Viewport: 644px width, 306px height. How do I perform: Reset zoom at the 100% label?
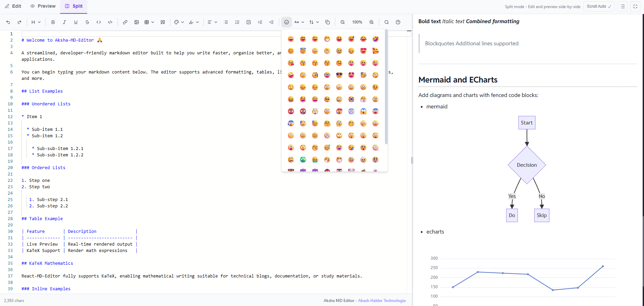(357, 22)
